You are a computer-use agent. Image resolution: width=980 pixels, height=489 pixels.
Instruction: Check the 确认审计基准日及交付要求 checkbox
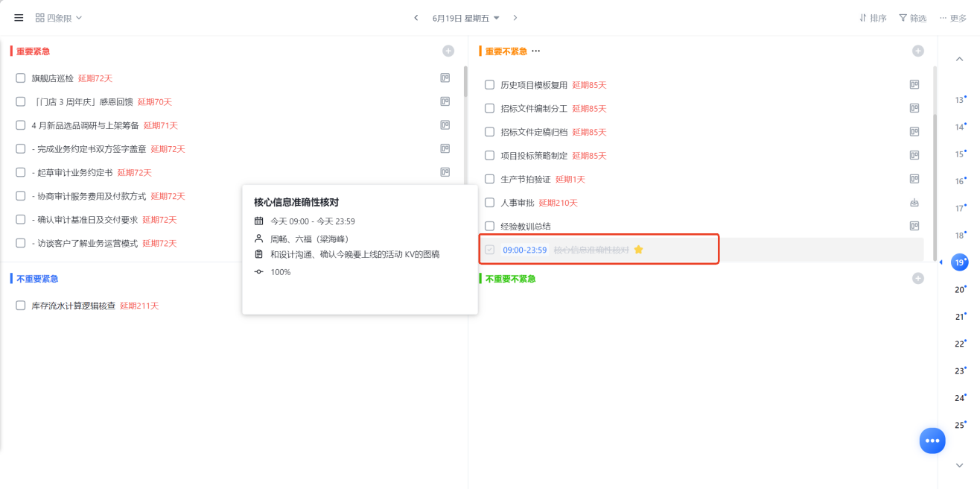(x=21, y=219)
